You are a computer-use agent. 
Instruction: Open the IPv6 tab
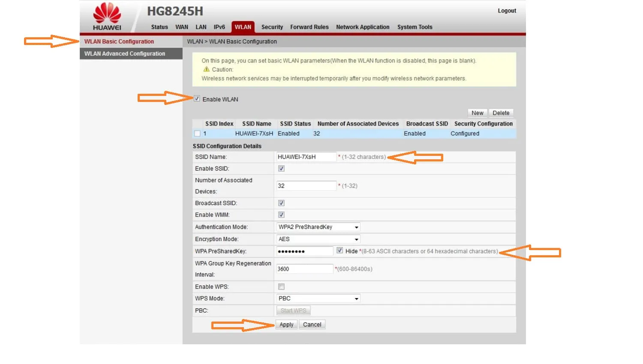coord(219,27)
